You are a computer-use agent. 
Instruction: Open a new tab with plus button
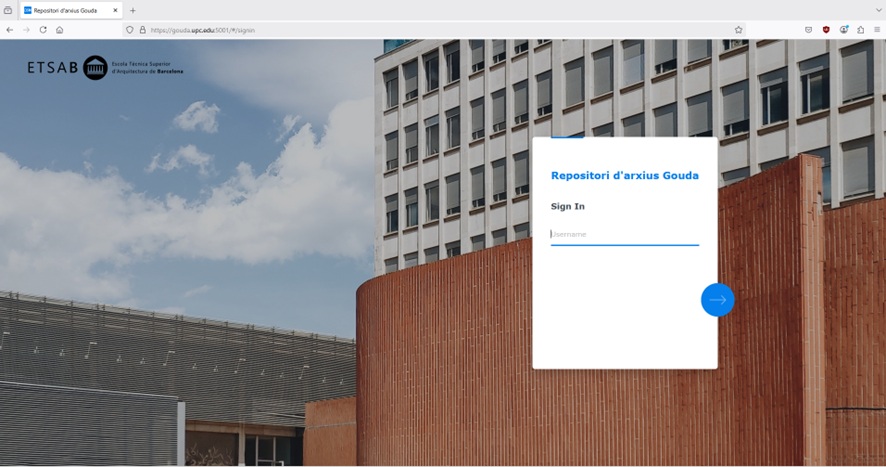(x=133, y=10)
